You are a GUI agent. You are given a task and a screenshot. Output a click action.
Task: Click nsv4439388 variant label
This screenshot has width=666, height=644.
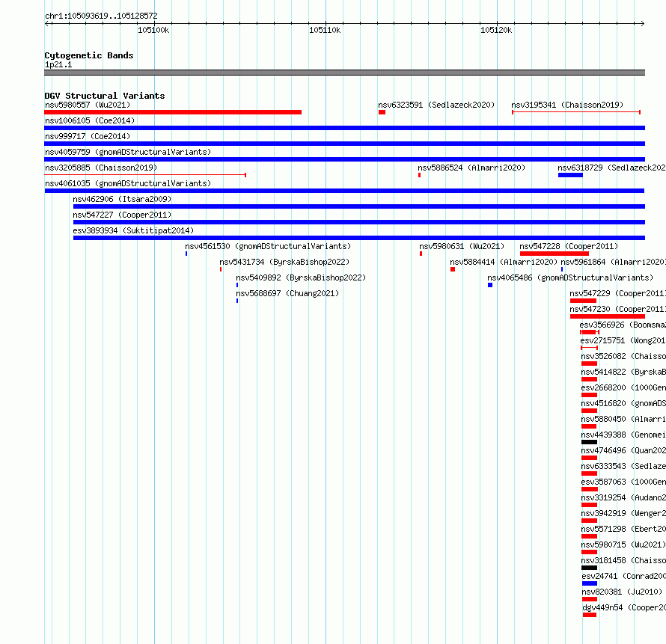tap(623, 435)
